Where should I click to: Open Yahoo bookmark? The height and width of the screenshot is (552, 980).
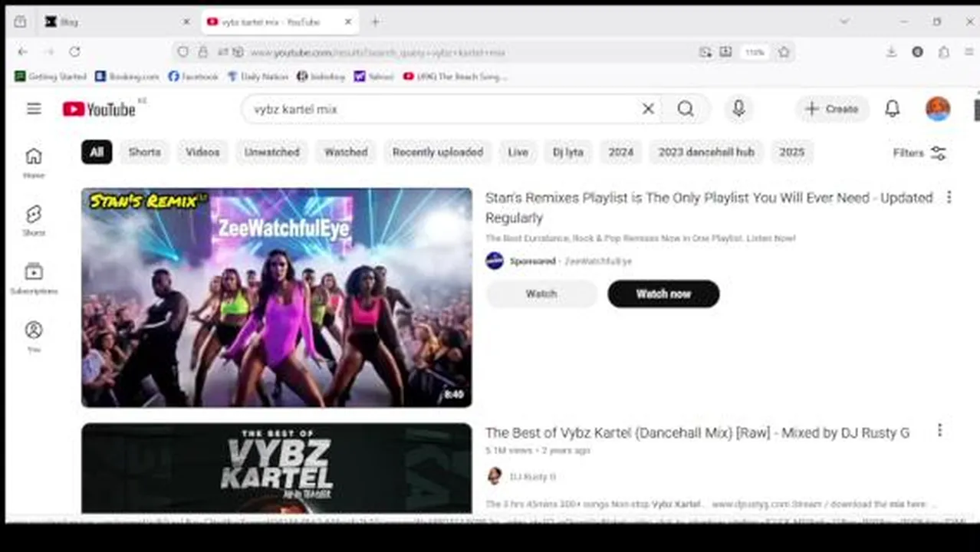(374, 77)
